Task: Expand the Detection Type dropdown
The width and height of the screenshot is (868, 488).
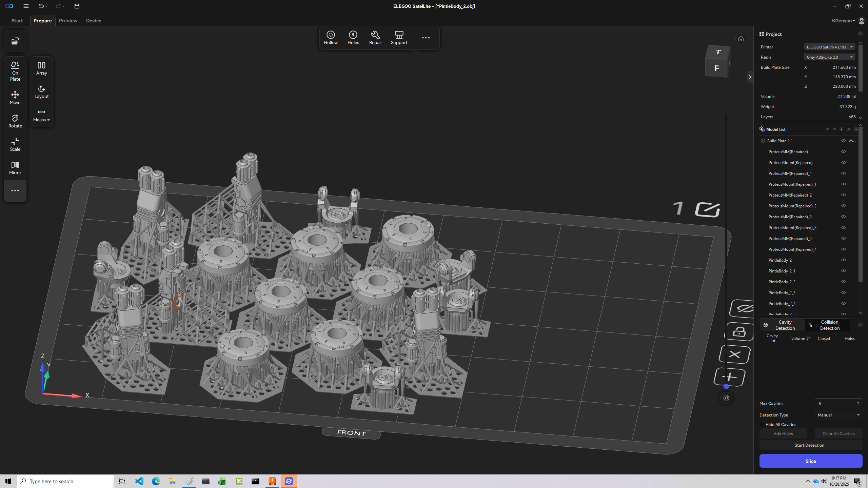Action: [x=838, y=415]
